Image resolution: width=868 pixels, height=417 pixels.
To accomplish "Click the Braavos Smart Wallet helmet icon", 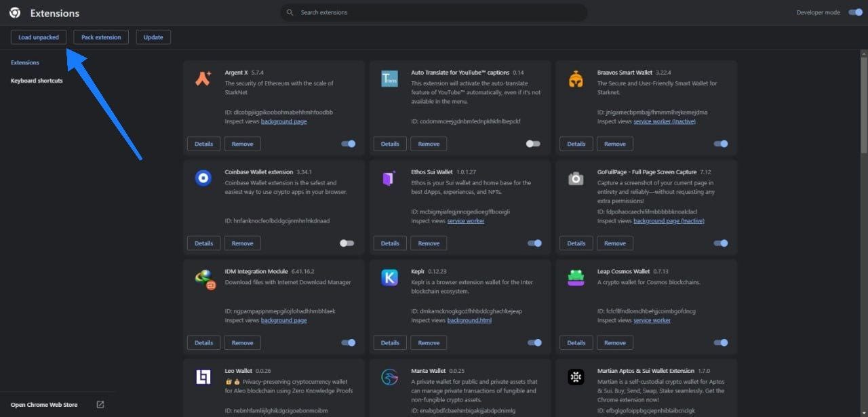I will coord(576,79).
